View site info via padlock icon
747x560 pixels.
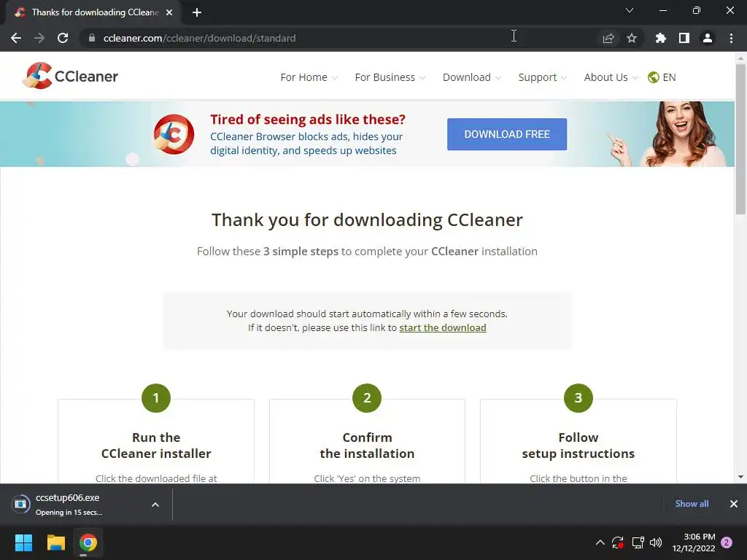[x=92, y=38]
